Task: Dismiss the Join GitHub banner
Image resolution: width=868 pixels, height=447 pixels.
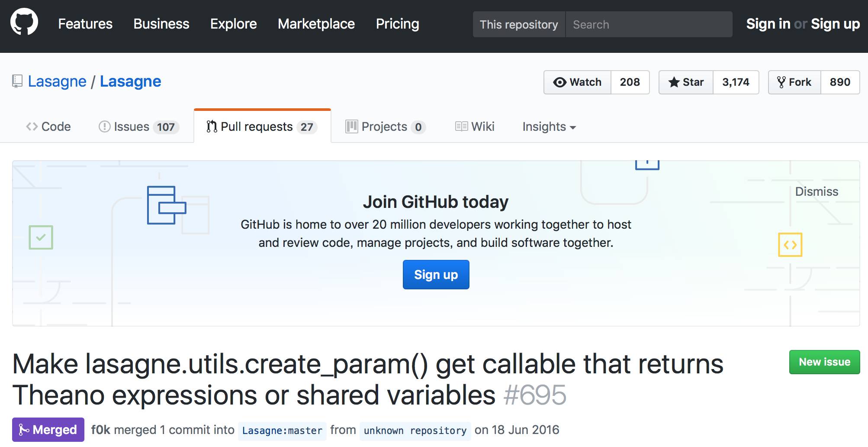Action: coord(816,191)
